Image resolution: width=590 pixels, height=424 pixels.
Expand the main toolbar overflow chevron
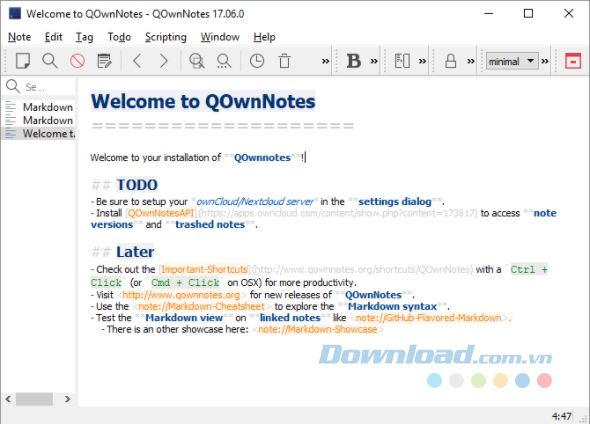coord(325,61)
